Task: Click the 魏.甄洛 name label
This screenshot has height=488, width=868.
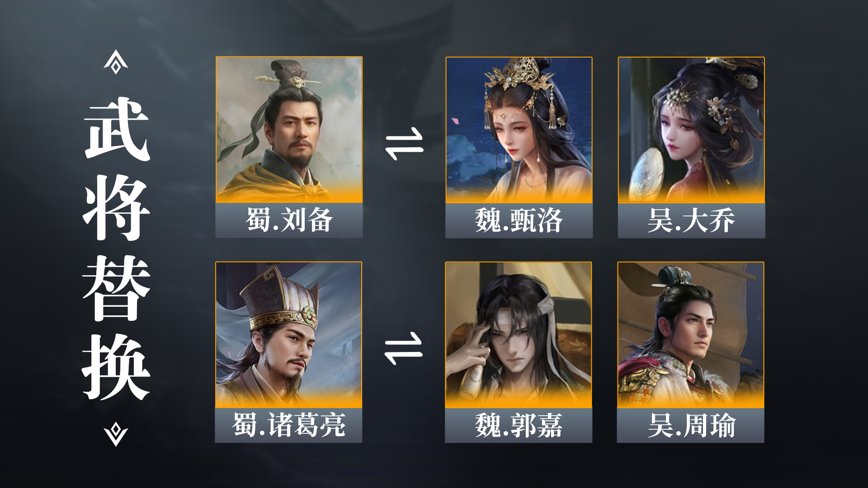Action: (x=519, y=221)
